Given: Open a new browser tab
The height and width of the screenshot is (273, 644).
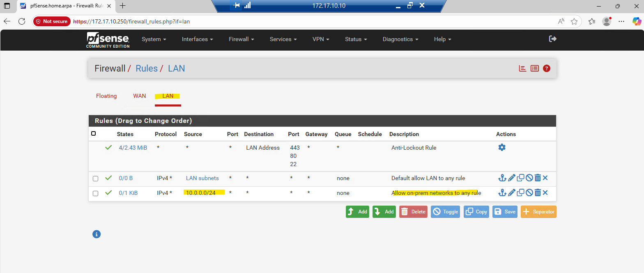Looking at the screenshot, I should click(122, 6).
